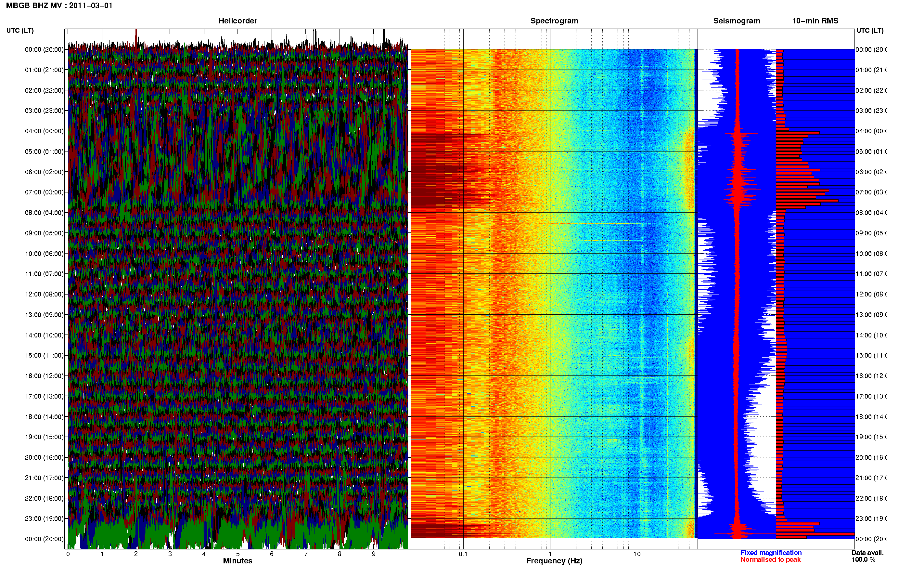Select the "Helicorder" panel heading

pyautogui.click(x=237, y=21)
